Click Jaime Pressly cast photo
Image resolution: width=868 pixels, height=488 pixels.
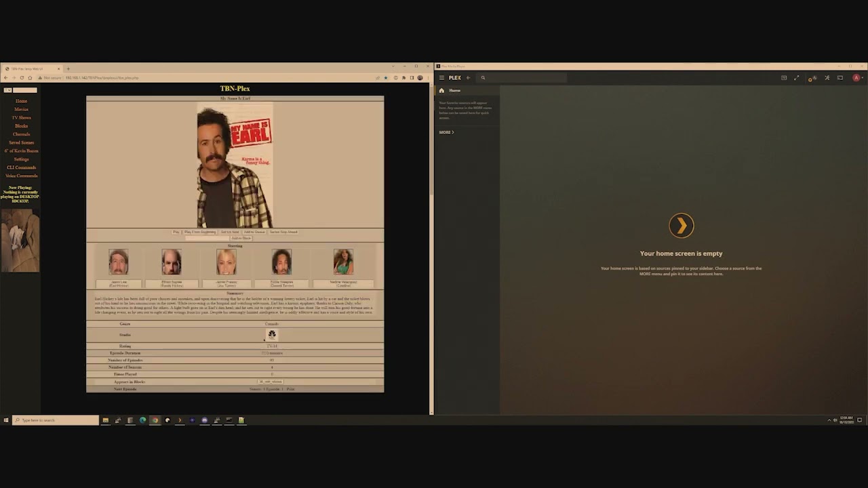click(x=226, y=262)
